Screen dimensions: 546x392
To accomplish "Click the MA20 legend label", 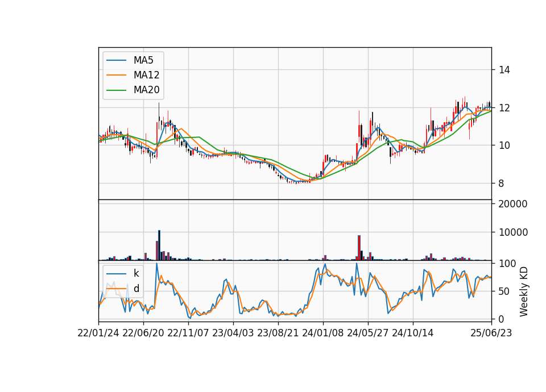I will (146, 90).
